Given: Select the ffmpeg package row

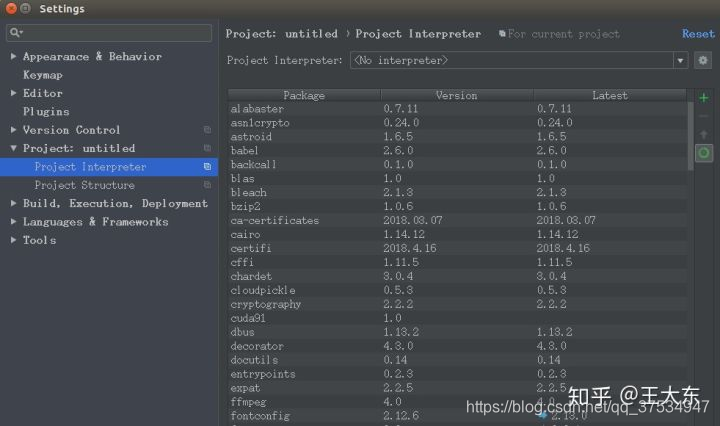Looking at the screenshot, I should pos(457,402).
